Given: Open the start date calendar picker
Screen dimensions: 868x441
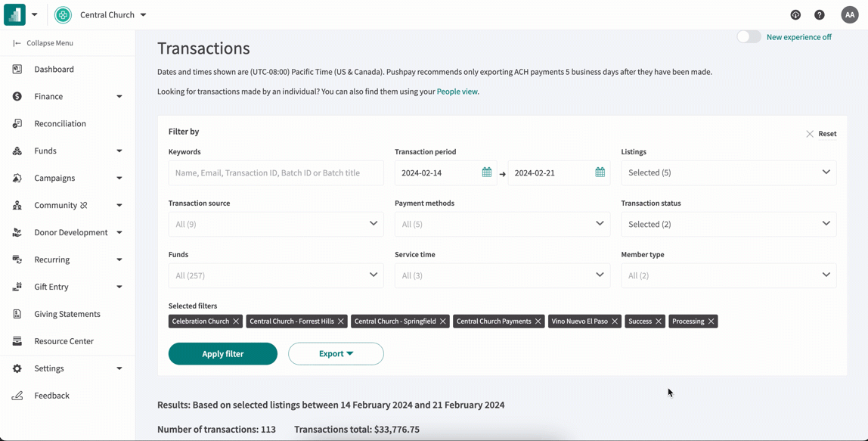Looking at the screenshot, I should click(486, 172).
